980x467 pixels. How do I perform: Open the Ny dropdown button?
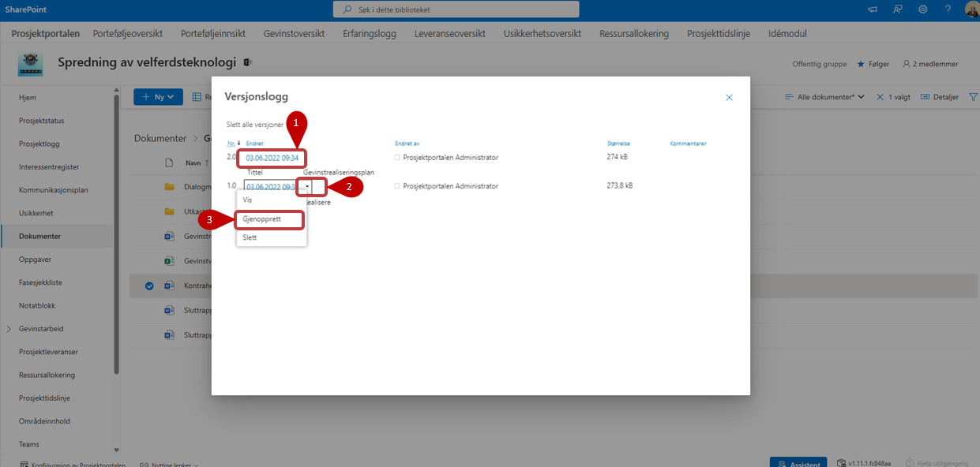[x=158, y=97]
